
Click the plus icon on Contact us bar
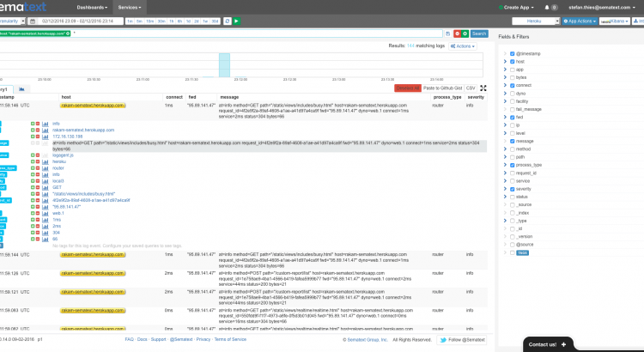(x=563, y=344)
